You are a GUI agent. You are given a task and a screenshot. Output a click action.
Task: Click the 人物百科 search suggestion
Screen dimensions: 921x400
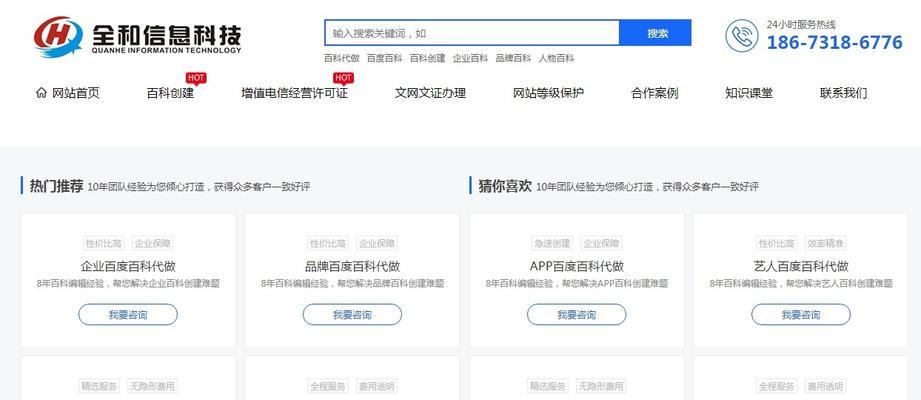click(556, 58)
